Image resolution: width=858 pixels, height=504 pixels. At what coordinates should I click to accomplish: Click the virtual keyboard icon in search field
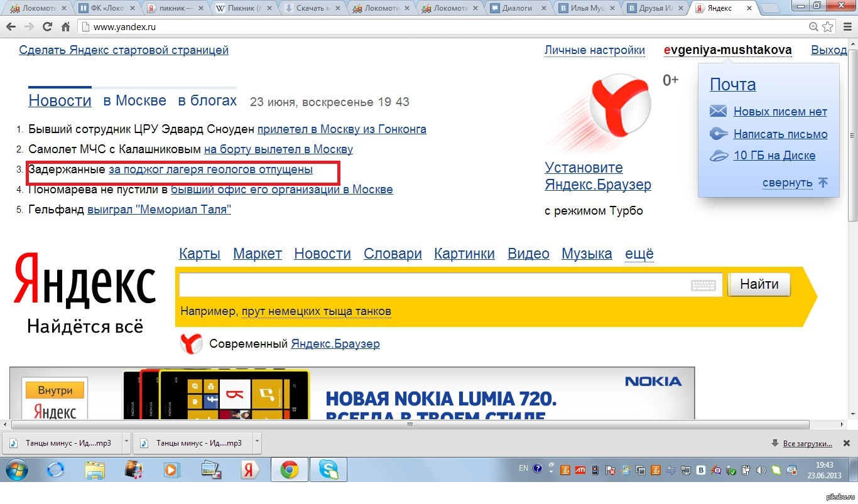703,286
